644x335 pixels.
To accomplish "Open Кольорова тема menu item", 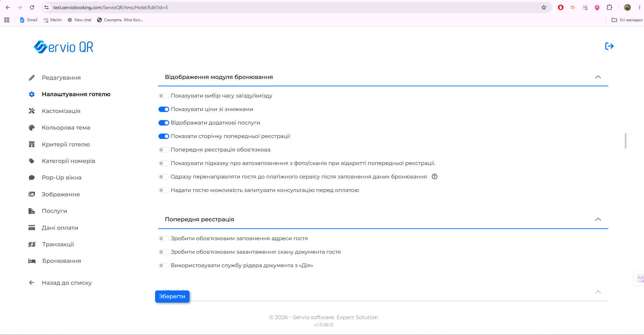I will (66, 128).
